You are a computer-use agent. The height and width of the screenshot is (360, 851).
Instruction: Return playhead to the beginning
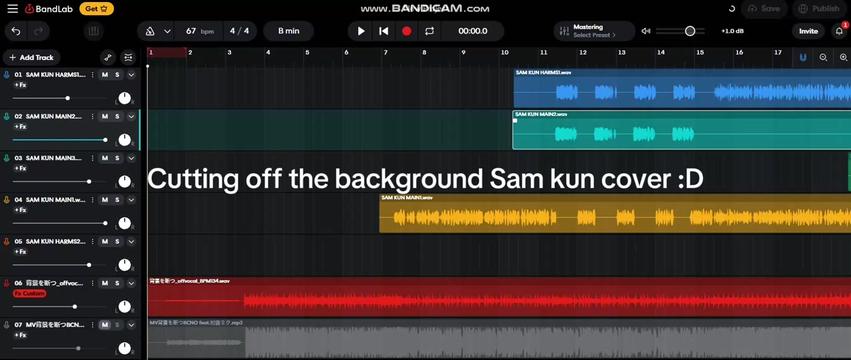point(383,31)
